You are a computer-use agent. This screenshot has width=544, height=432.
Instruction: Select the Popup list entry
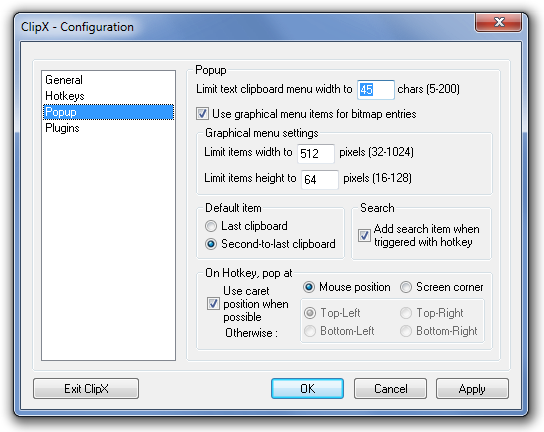point(108,112)
